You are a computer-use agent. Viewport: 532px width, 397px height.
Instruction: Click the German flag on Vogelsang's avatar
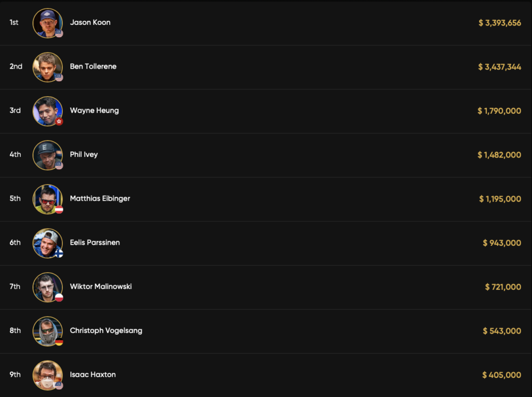tap(59, 341)
